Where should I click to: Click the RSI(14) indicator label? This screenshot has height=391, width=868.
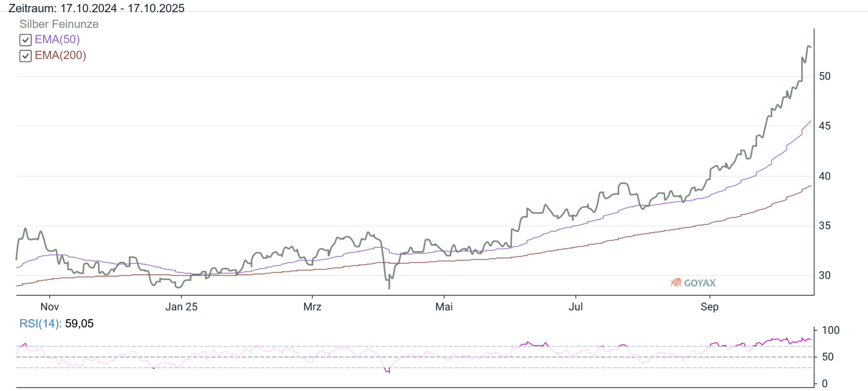(x=40, y=323)
